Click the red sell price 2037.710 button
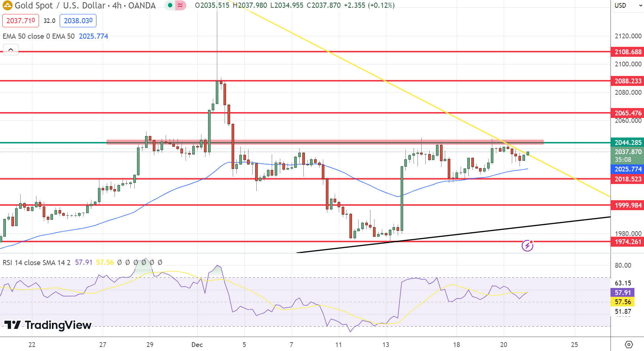 (21, 21)
